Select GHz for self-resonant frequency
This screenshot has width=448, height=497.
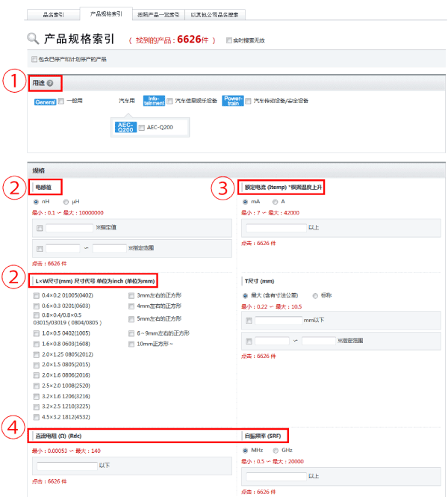point(275,451)
